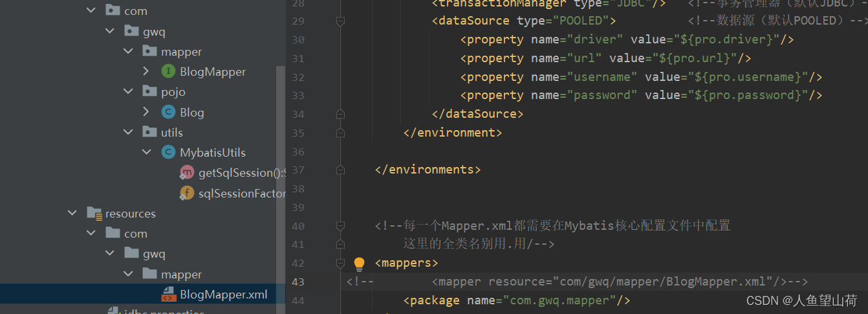Place cursor in the url property line
Image resolution: width=868 pixels, height=314 pixels.
pos(605,58)
